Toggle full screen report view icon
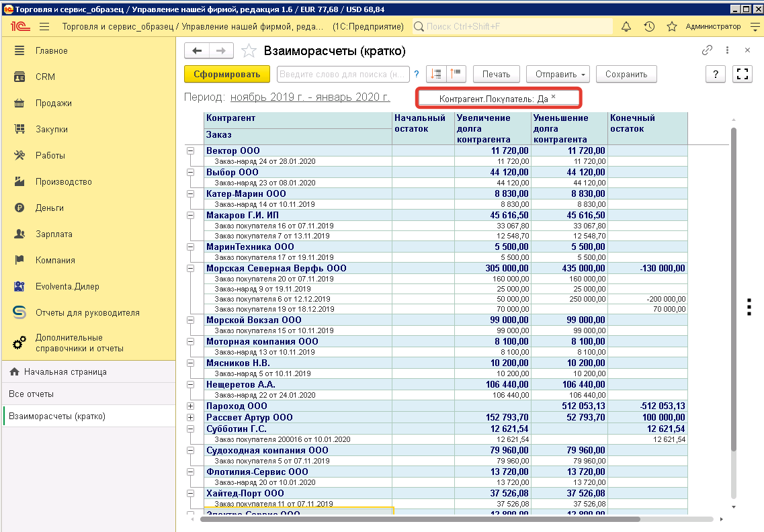 (742, 74)
